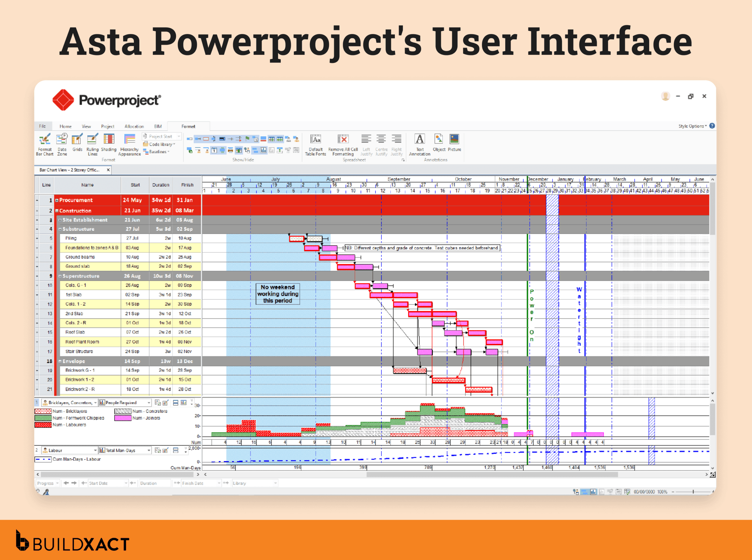Image resolution: width=752 pixels, height=560 pixels.
Task: Open Style Options menu
Action: [x=692, y=126]
